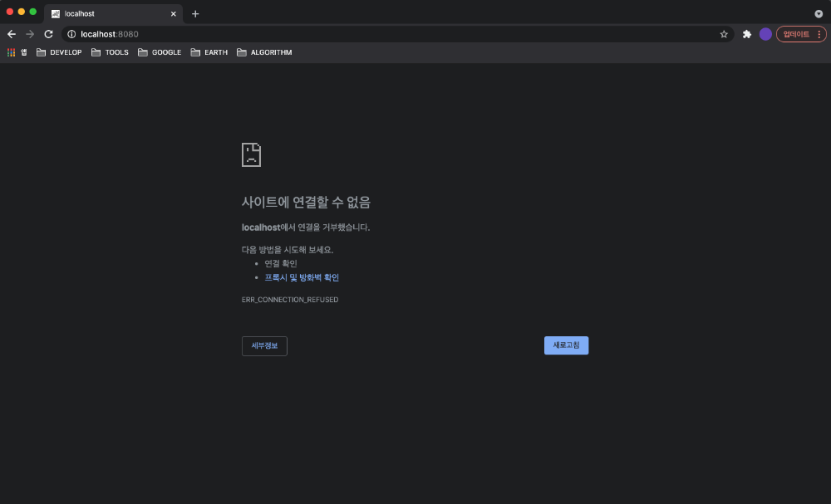
Task: Click the forward navigation arrow
Action: [x=30, y=34]
